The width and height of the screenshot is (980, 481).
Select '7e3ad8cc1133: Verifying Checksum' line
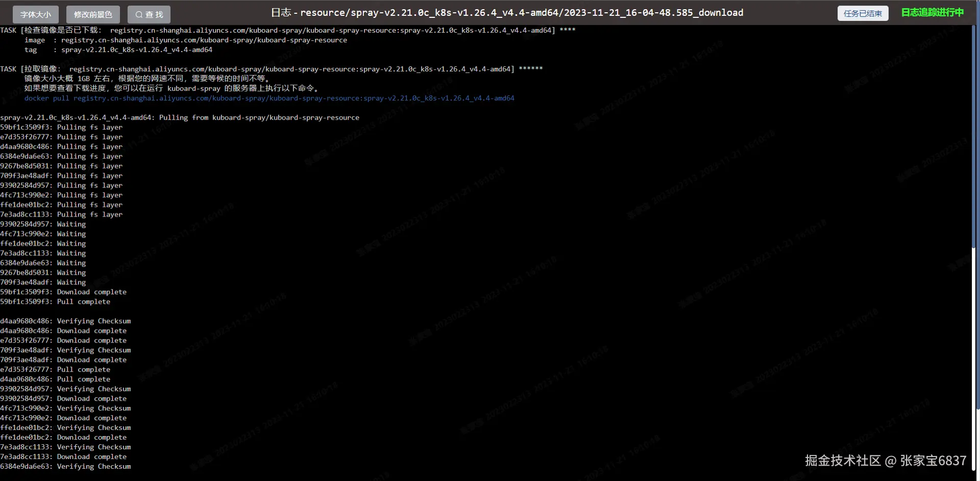point(65,447)
